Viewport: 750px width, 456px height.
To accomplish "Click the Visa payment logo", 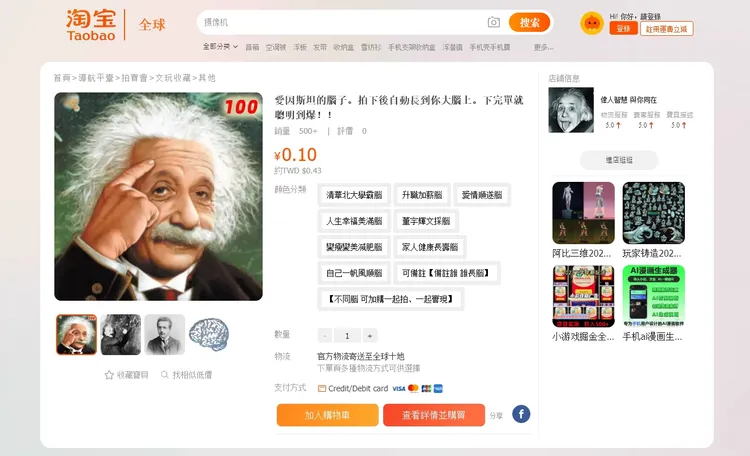I will 399,389.
